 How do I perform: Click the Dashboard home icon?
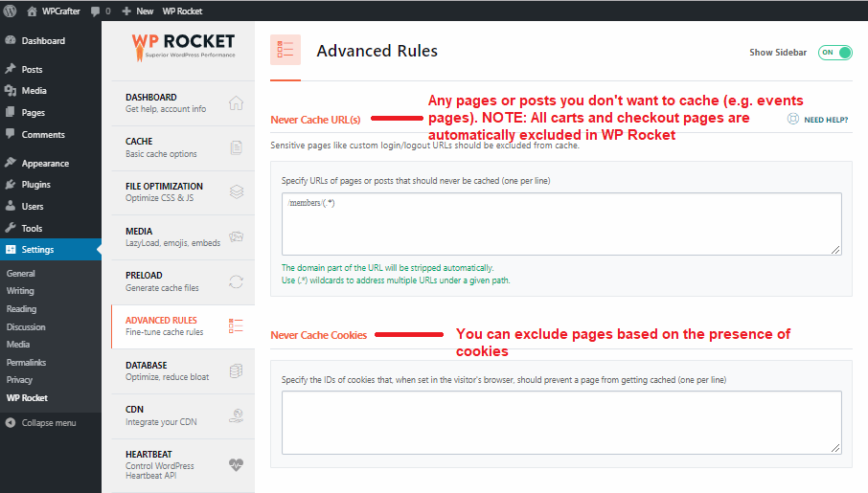tap(237, 103)
